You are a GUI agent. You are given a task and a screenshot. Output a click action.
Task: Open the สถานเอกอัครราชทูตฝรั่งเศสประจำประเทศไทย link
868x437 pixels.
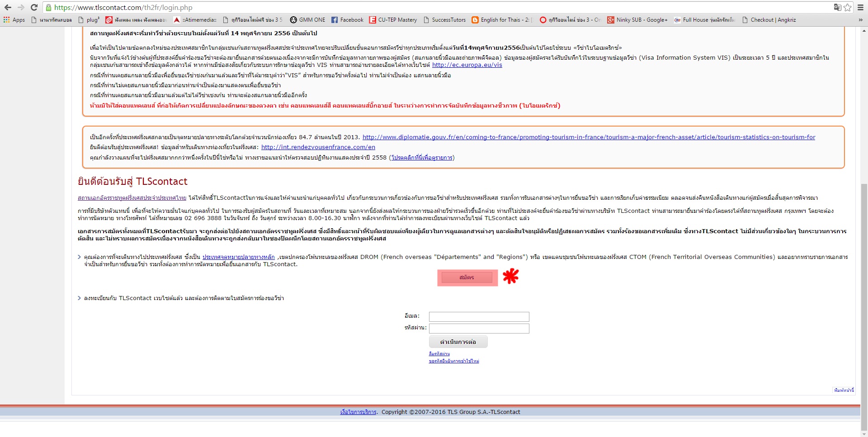click(x=132, y=198)
